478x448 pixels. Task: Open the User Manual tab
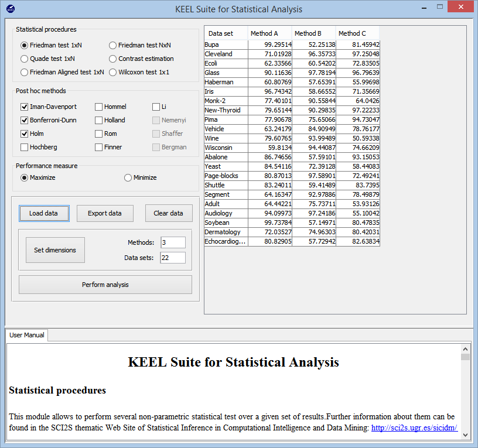click(x=26, y=335)
